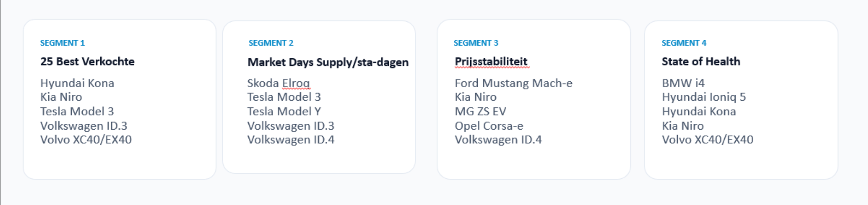
Task: Click Opel Corsa-e entry
Action: tap(489, 126)
